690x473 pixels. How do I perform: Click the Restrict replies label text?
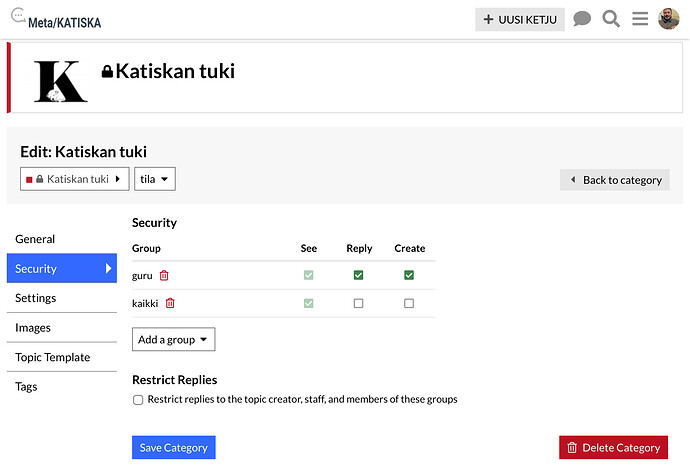point(302,399)
